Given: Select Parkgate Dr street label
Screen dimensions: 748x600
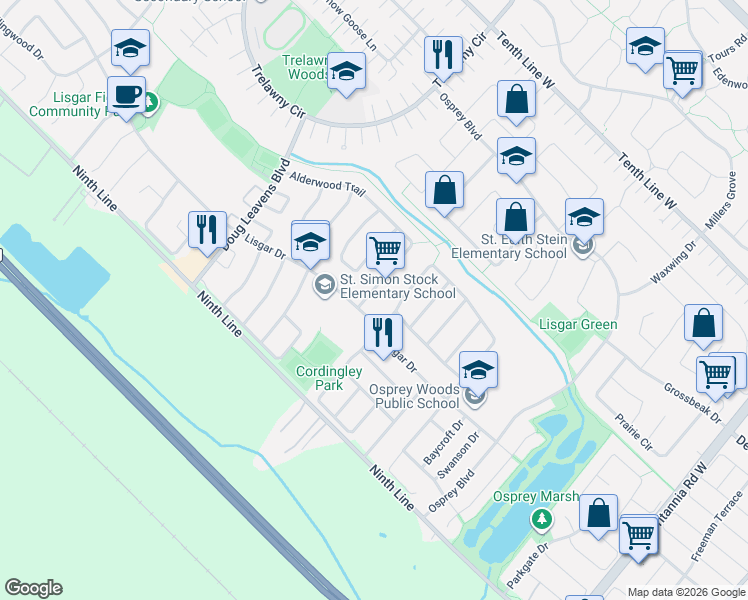Looking at the screenshot, I should [x=527, y=566].
